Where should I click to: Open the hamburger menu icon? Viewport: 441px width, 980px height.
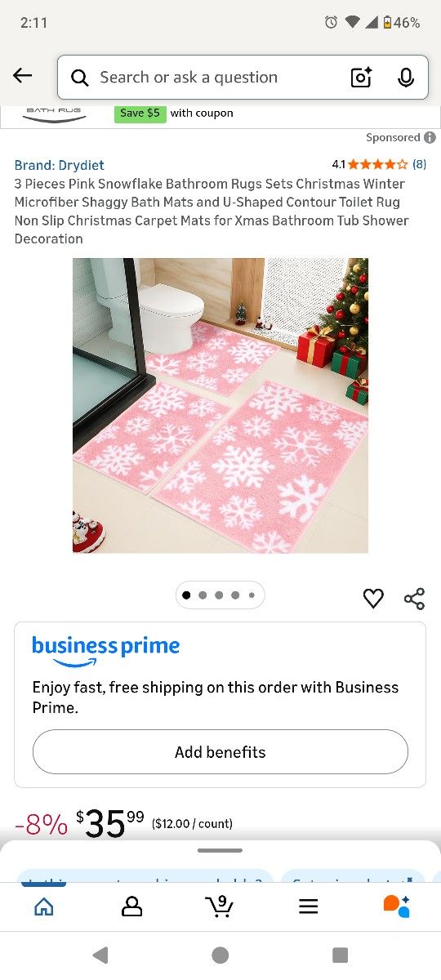[308, 906]
